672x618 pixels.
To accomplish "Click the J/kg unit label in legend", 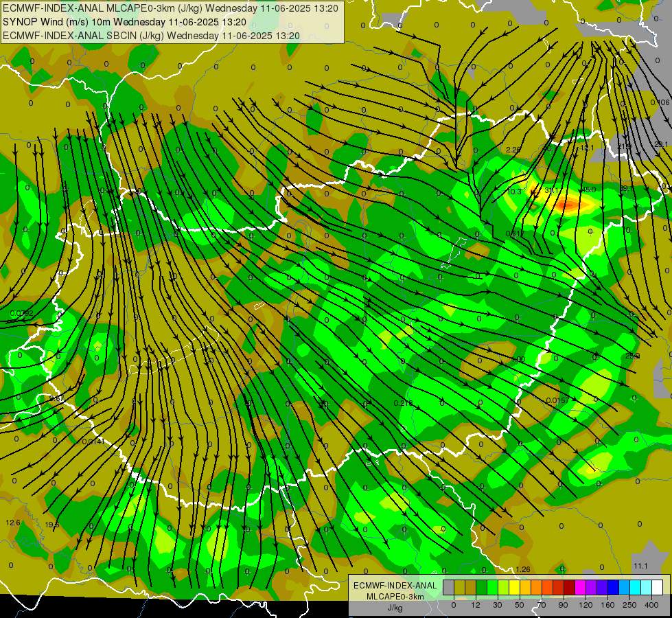I will pos(395,608).
